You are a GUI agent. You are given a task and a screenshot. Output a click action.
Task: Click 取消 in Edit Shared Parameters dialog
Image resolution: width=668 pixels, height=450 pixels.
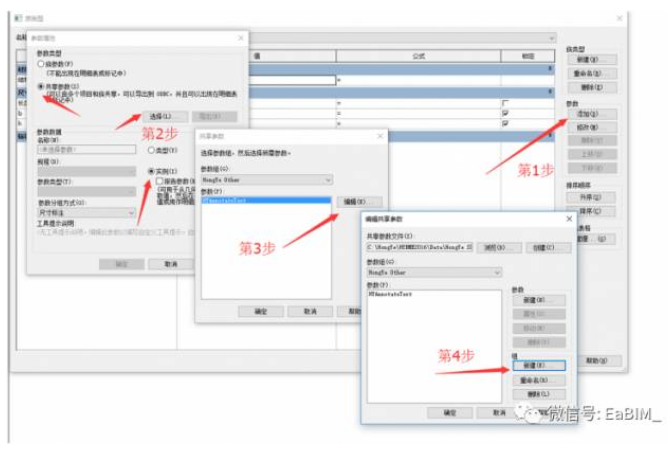499,412
